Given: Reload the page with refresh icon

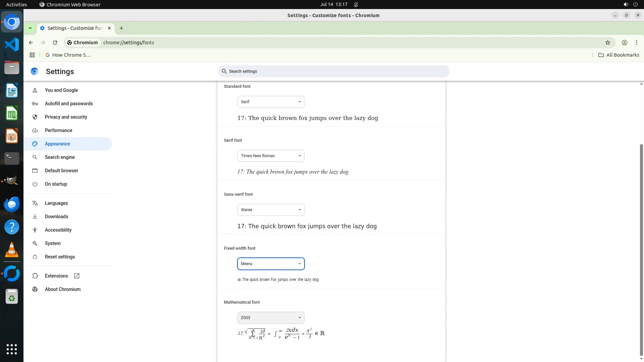Looking at the screenshot, I should click(x=55, y=43).
